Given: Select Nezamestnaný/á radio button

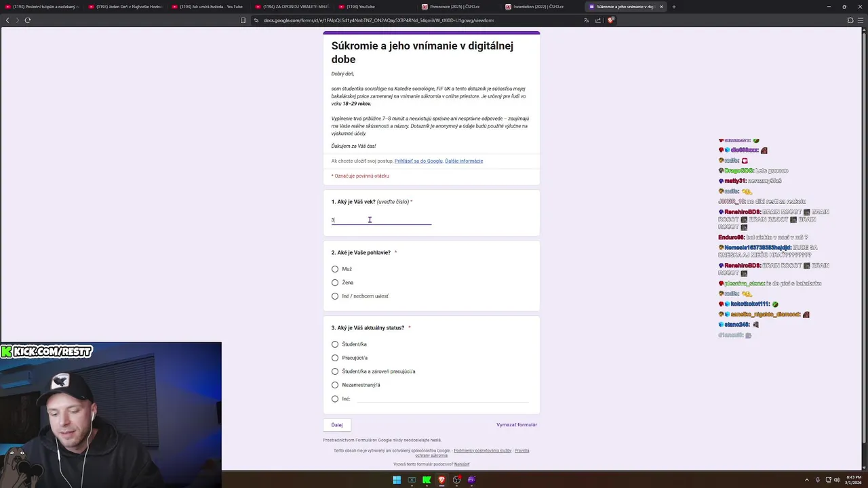Looking at the screenshot, I should click(335, 385).
